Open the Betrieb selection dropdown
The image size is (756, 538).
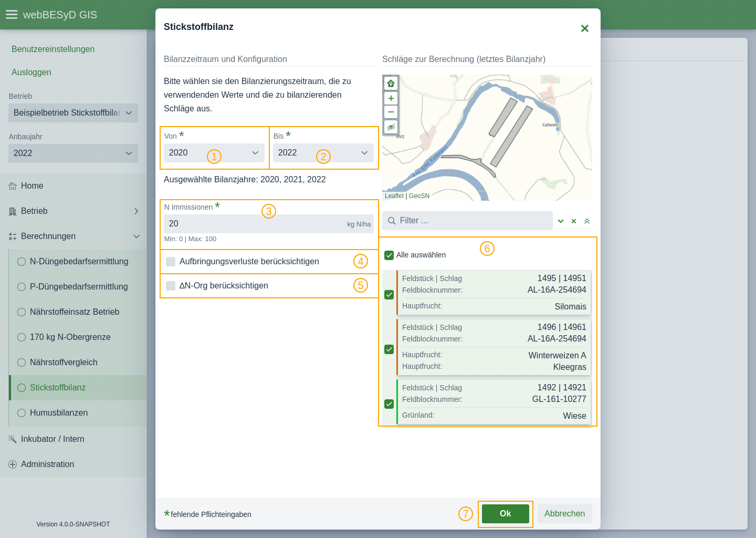click(x=73, y=113)
